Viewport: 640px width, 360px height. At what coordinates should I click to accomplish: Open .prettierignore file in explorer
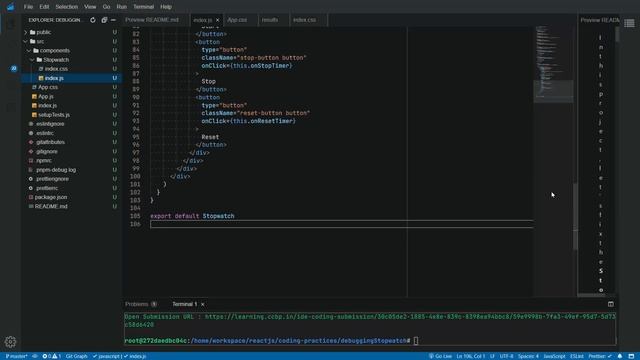[52, 179]
